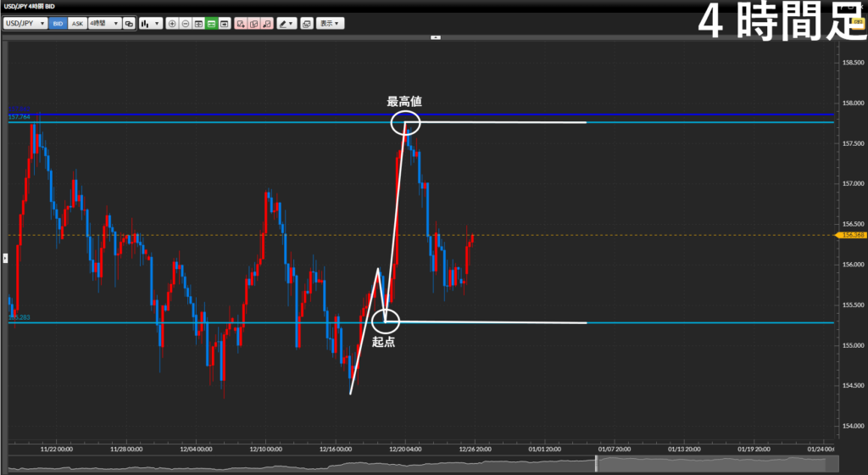Switch price display to BID
Image resolution: width=868 pixels, height=475 pixels.
tap(58, 24)
